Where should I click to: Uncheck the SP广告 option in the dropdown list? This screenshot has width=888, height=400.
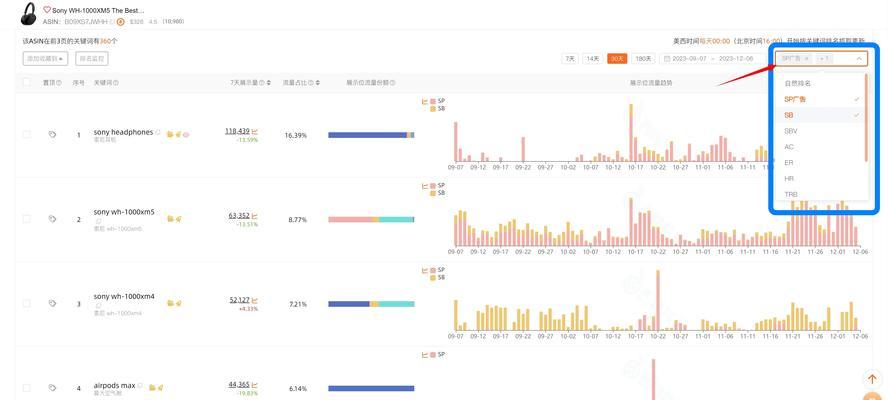[x=820, y=99]
